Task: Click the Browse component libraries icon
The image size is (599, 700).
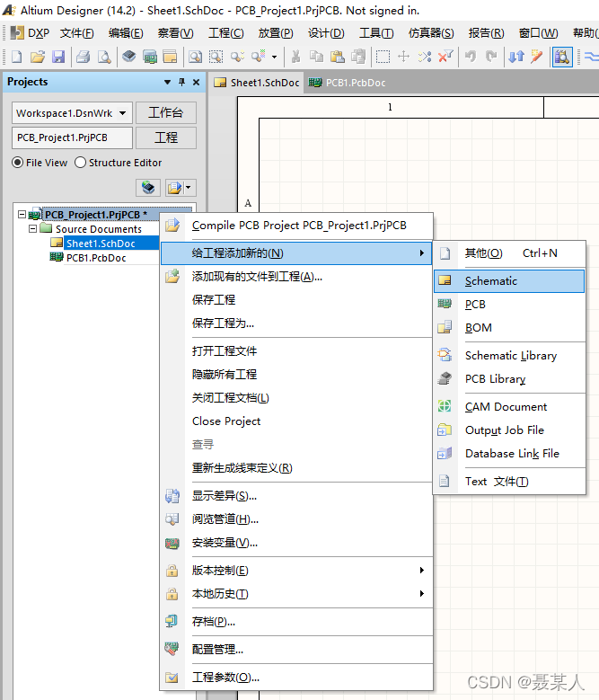Action: pos(562,57)
